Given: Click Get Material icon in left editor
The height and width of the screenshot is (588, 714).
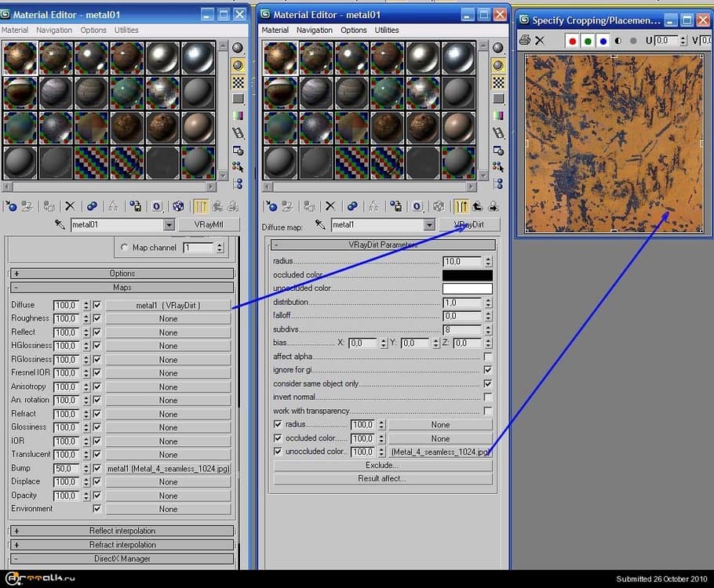Looking at the screenshot, I should pos(11,206).
